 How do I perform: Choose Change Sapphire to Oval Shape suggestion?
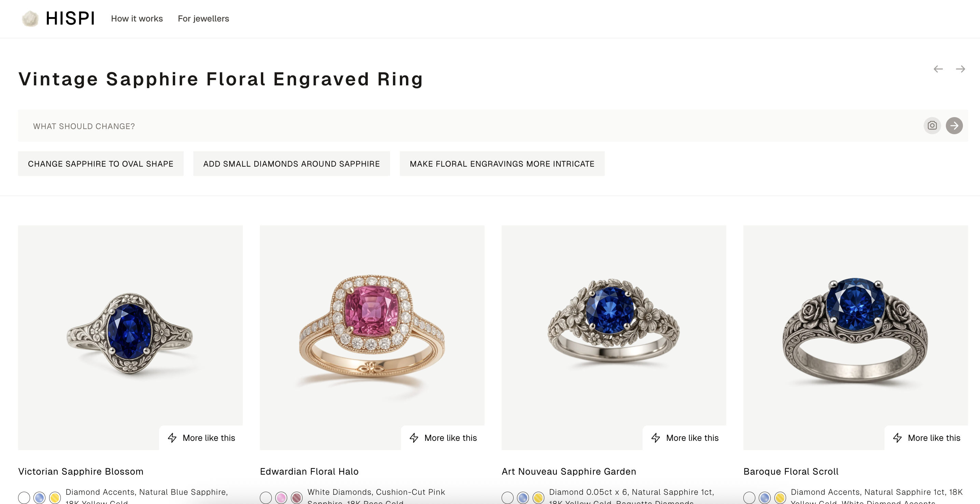(x=101, y=164)
